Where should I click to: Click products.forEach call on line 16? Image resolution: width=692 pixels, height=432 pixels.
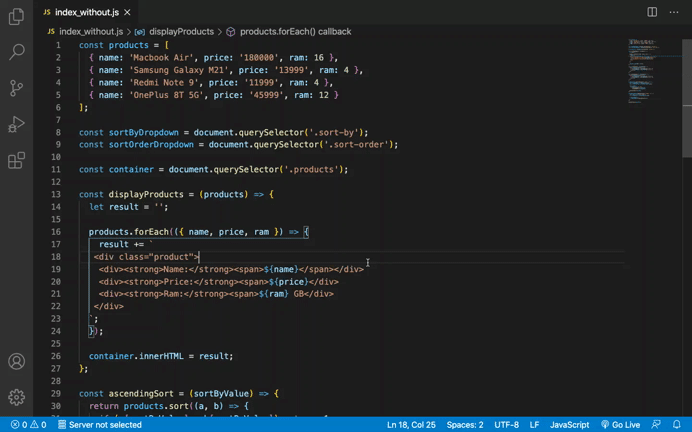tap(129, 232)
